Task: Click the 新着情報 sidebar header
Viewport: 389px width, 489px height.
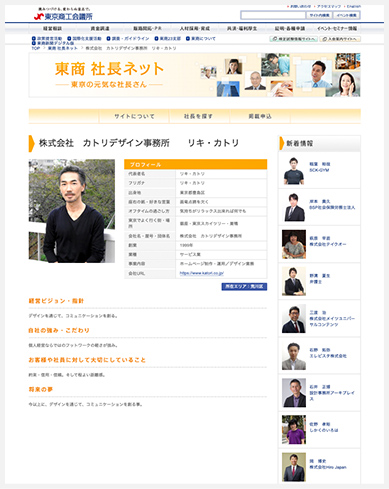Action: click(320, 144)
